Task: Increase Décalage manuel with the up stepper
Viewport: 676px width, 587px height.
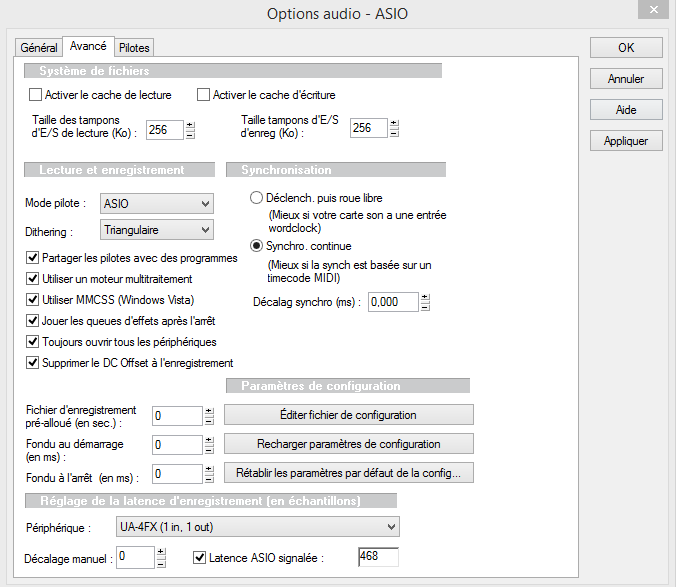Action: (161, 553)
